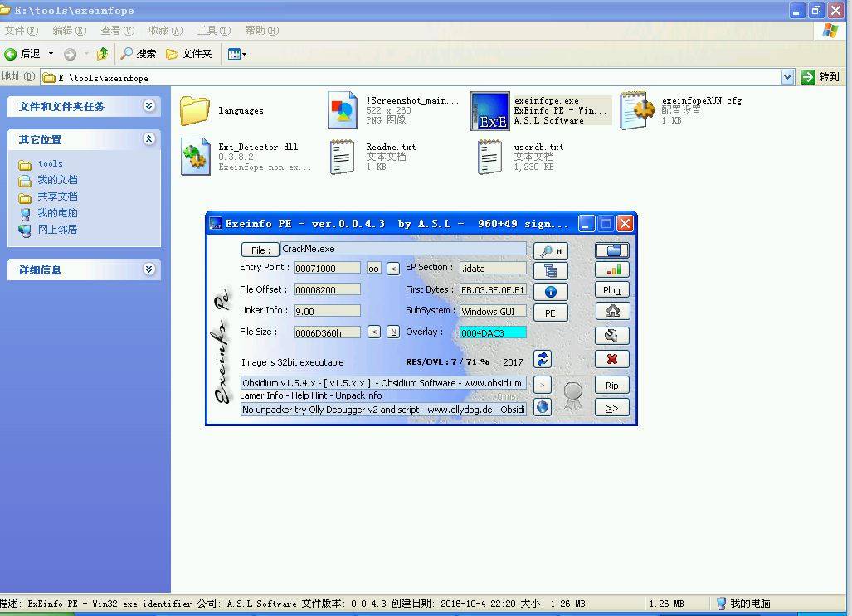Click the Back arrow icon in Explorer toolbar

coord(10,54)
